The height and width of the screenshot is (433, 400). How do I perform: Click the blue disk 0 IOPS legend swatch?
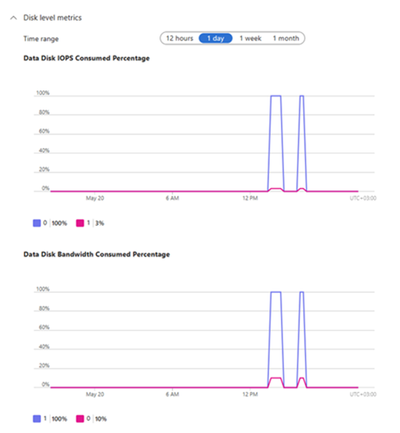click(37, 223)
